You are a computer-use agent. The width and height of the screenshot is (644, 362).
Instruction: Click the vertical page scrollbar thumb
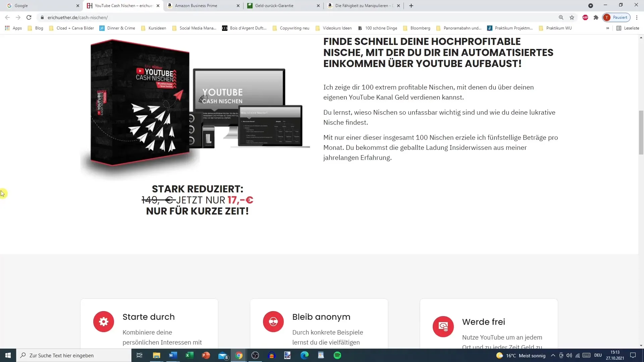tap(641, 132)
